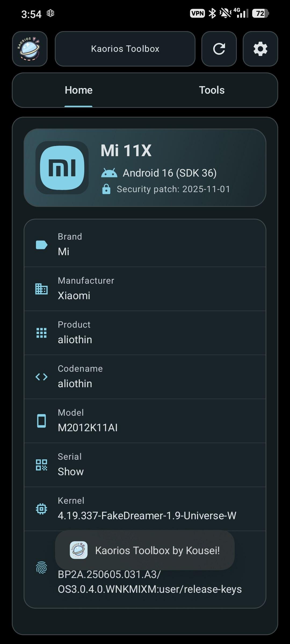Click the Model phone icon
Image resolution: width=290 pixels, height=644 pixels.
42,421
